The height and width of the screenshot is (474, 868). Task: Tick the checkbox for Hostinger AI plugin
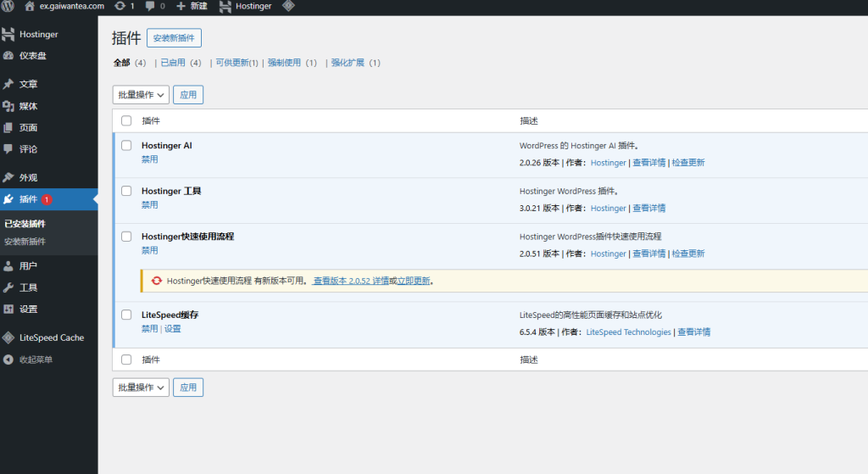click(x=126, y=146)
